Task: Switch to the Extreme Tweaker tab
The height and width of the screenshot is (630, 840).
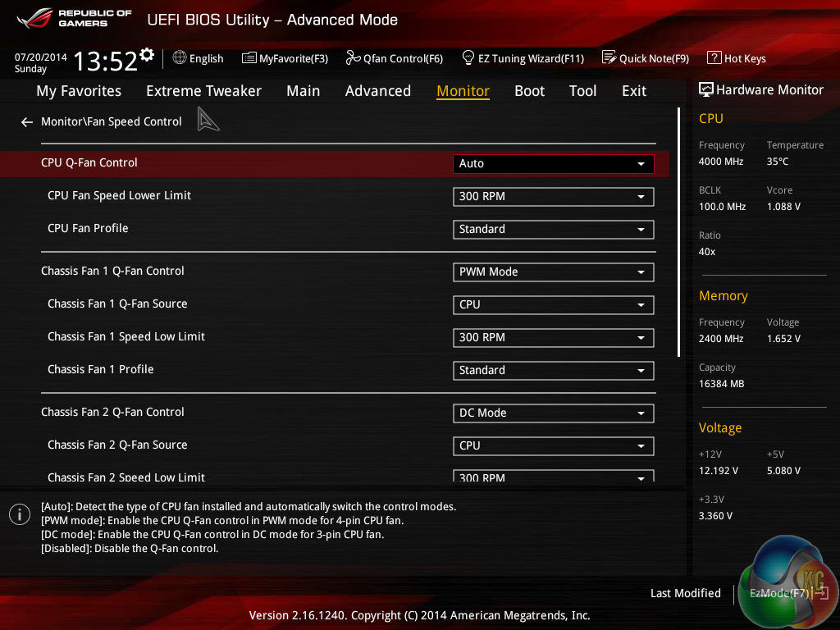Action: pyautogui.click(x=203, y=91)
